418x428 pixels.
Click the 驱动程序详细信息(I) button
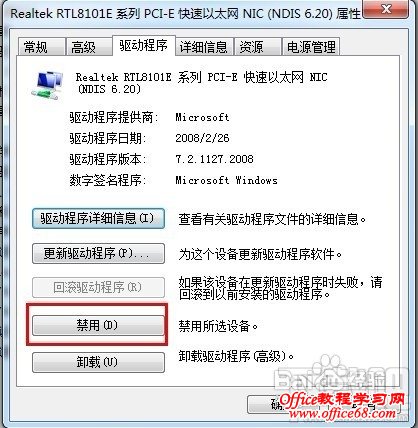tap(98, 219)
